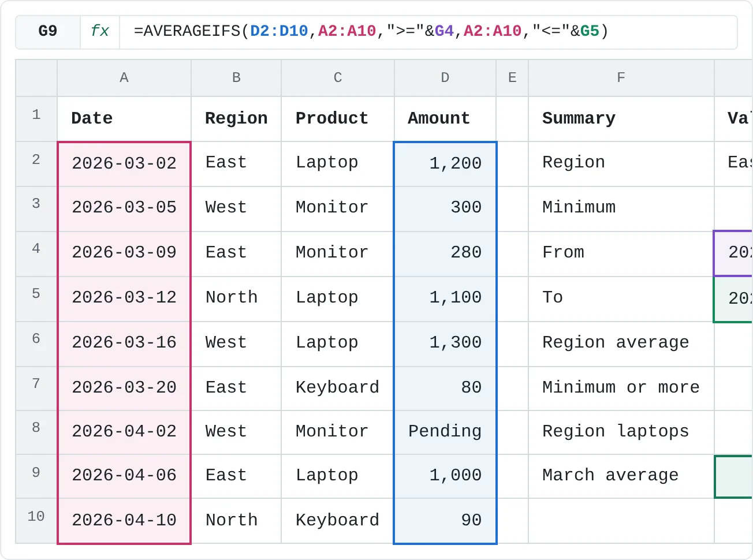Click North region cell in row 10
This screenshot has width=753, height=560.
(x=236, y=521)
